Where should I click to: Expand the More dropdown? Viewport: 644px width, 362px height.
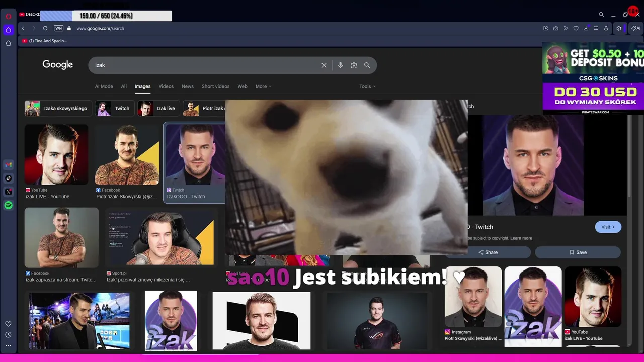point(263,86)
